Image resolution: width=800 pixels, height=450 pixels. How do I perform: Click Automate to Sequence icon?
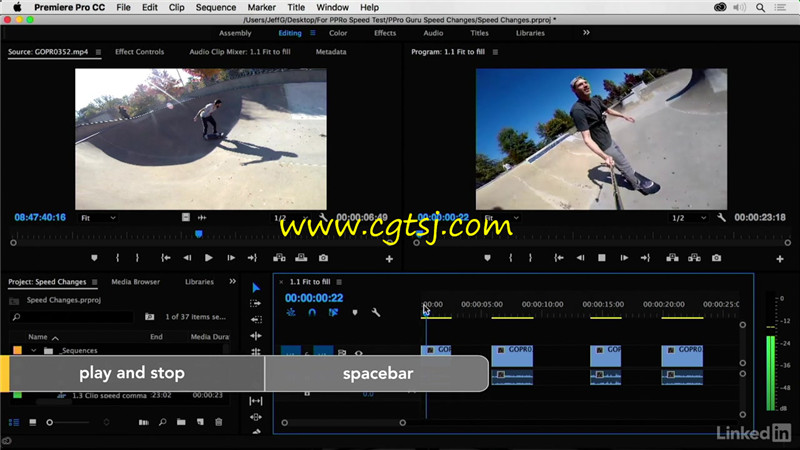click(x=144, y=422)
